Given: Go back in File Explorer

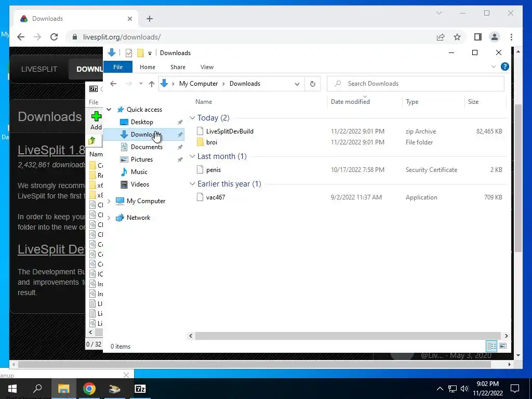Looking at the screenshot, I should pos(113,84).
